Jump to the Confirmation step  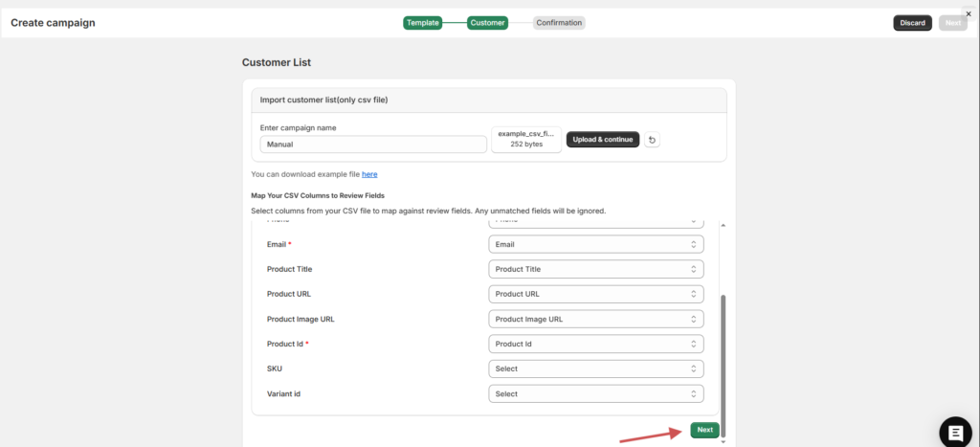pyautogui.click(x=558, y=22)
